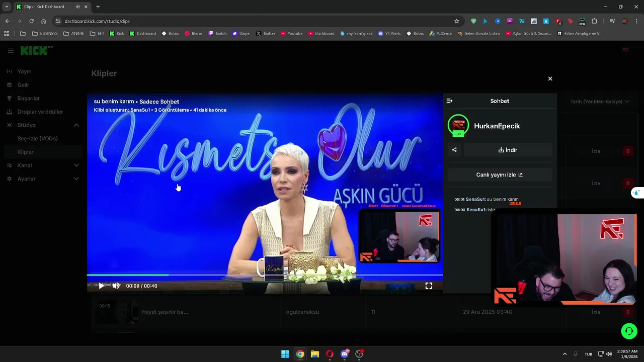This screenshot has height=362, width=644.
Task: Open ANIME bookmark folder
Action: tap(73, 34)
